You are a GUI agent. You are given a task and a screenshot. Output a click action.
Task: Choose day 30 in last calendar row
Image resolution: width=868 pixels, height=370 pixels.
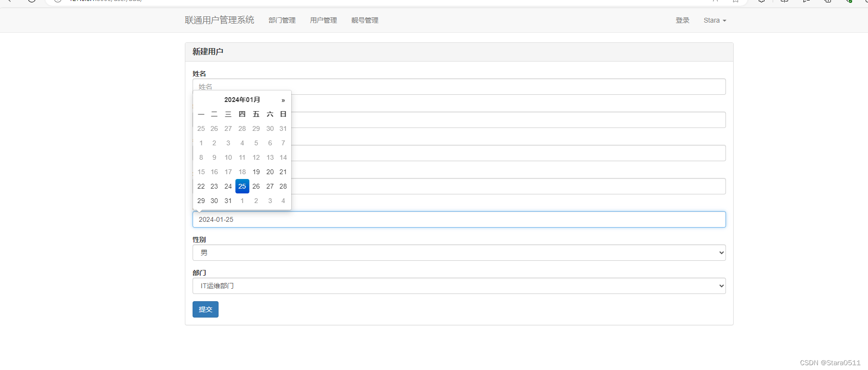click(x=214, y=201)
